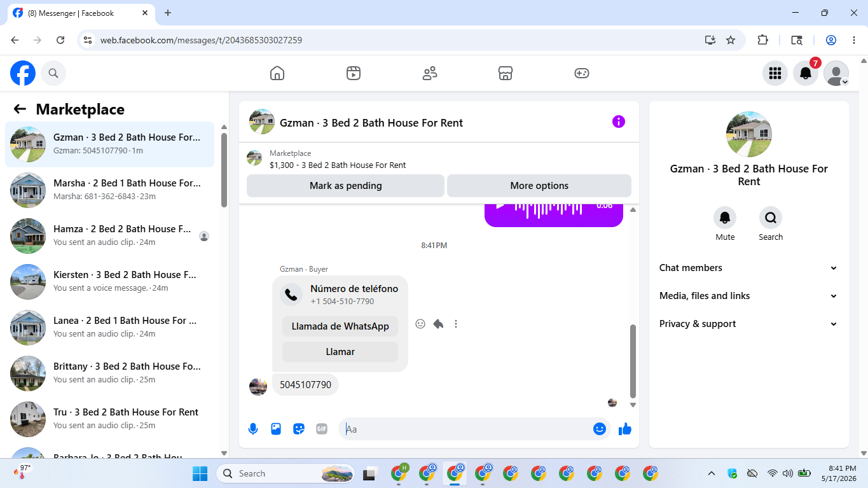Click the taskbar Search box
This screenshot has height=488, width=868.
[x=287, y=473]
